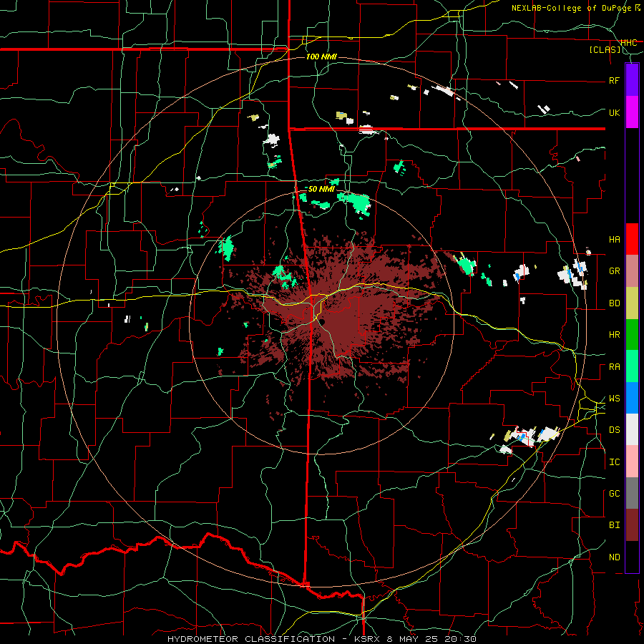Click the UK legend label
Viewport: 644px width, 644px height.
(x=614, y=112)
